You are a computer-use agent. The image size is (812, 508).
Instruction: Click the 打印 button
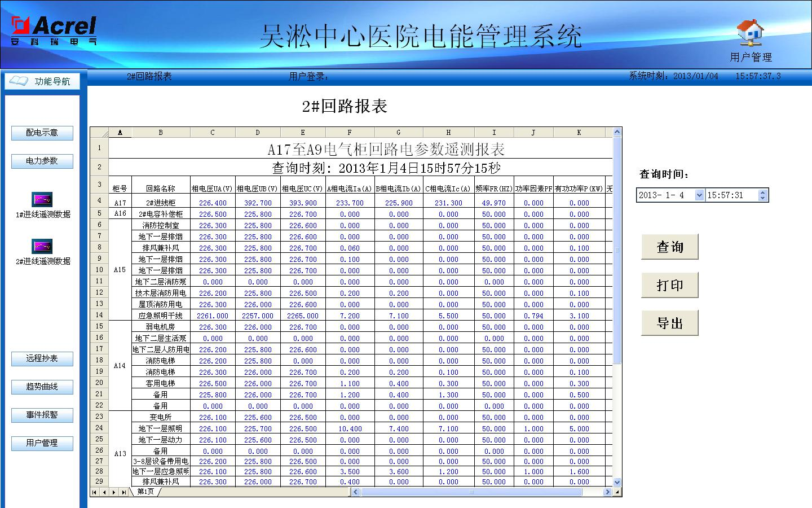670,285
